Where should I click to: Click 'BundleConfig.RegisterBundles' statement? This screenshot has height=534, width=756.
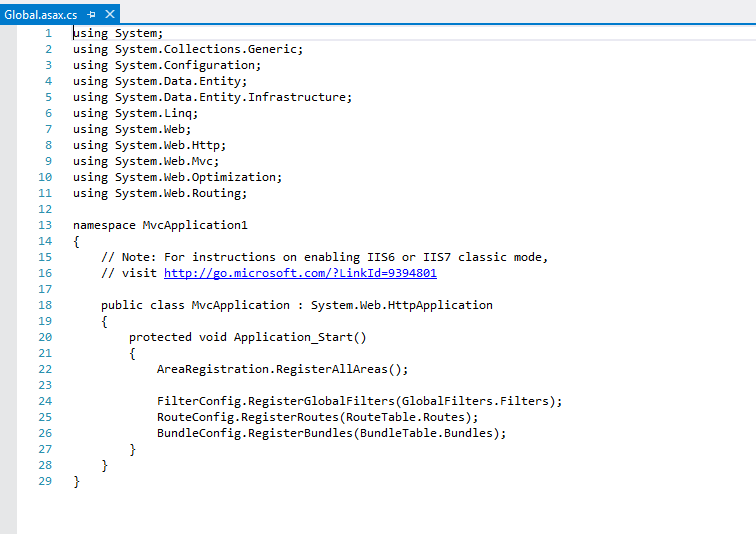click(x=332, y=433)
